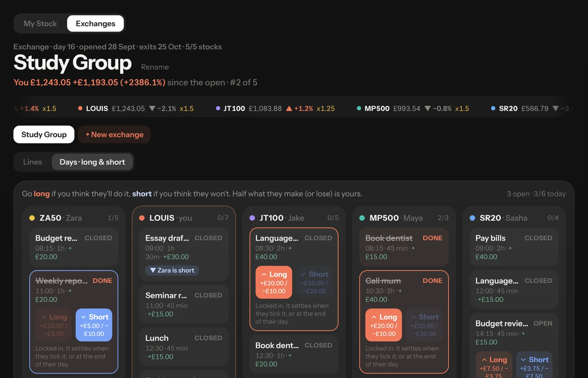Click the blue dot beside SR20 ticker
Screen dimensions: 588x378
point(493,108)
